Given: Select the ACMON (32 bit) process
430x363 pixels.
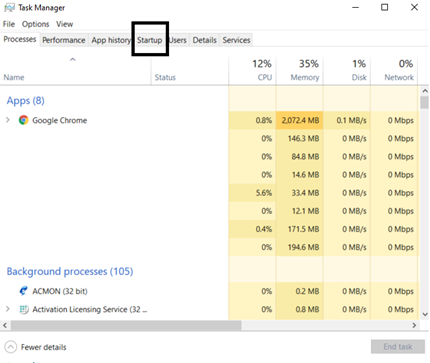Looking at the screenshot, I should [60, 291].
